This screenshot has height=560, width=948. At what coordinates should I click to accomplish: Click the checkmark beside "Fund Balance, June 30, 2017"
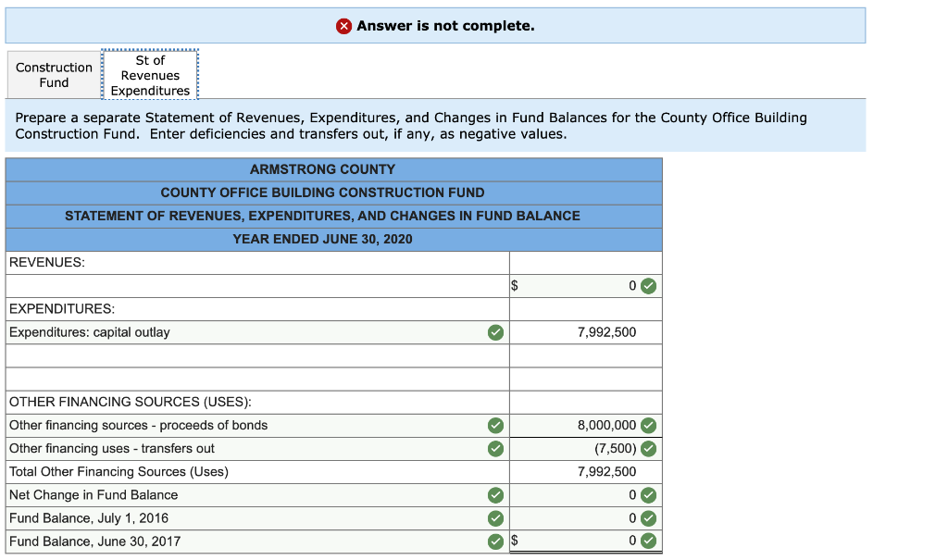pos(495,541)
